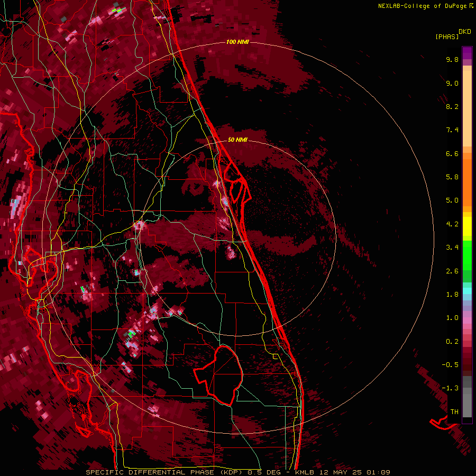
Task: Click the 9.0 value on color scale
Action: coord(452,83)
